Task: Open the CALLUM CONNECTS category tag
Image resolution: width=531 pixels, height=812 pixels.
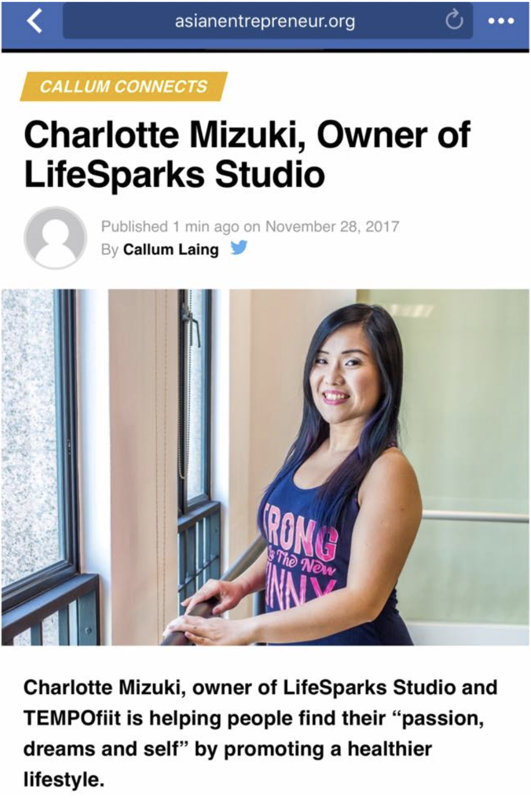Action: (x=124, y=86)
